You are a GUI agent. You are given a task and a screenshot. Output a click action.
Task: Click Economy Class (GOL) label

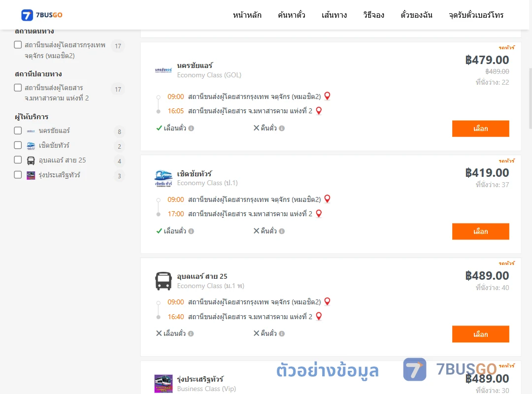point(209,75)
